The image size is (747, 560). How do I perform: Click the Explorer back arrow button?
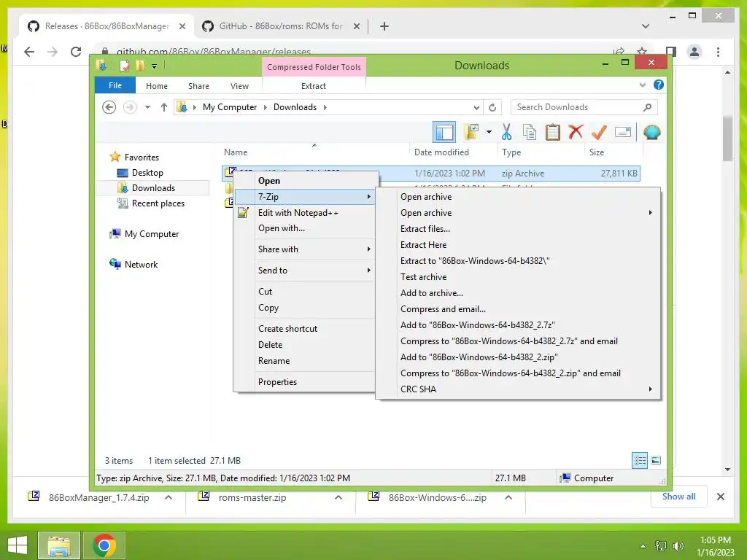[x=109, y=107]
